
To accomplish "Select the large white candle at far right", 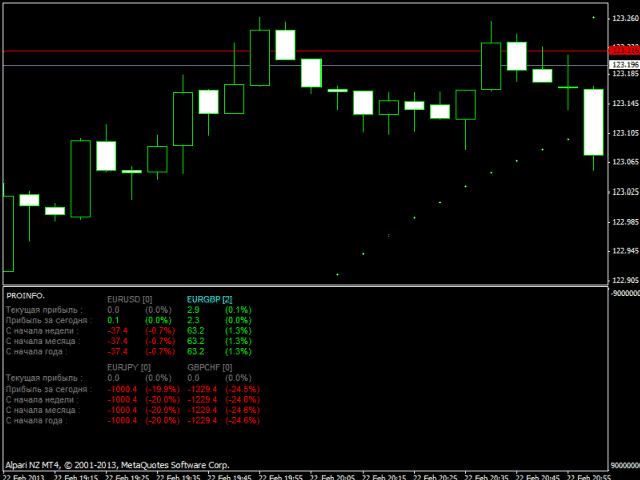I will (593, 122).
